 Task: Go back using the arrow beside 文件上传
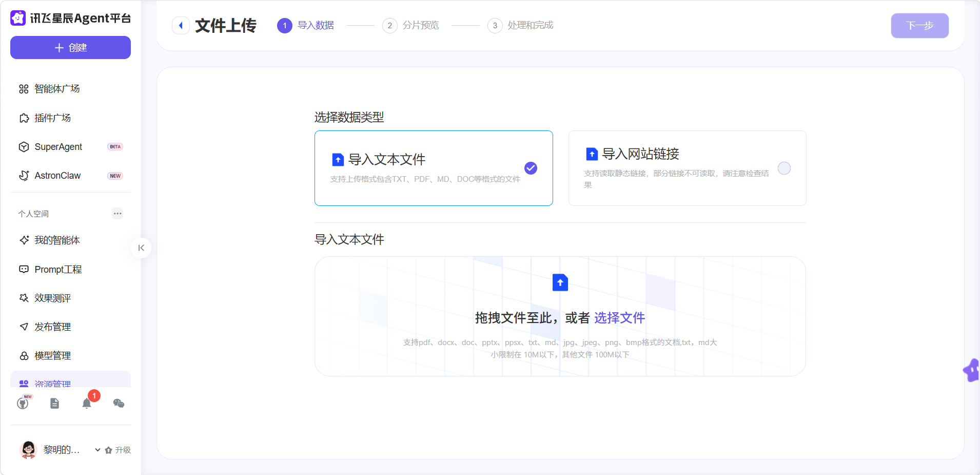181,25
